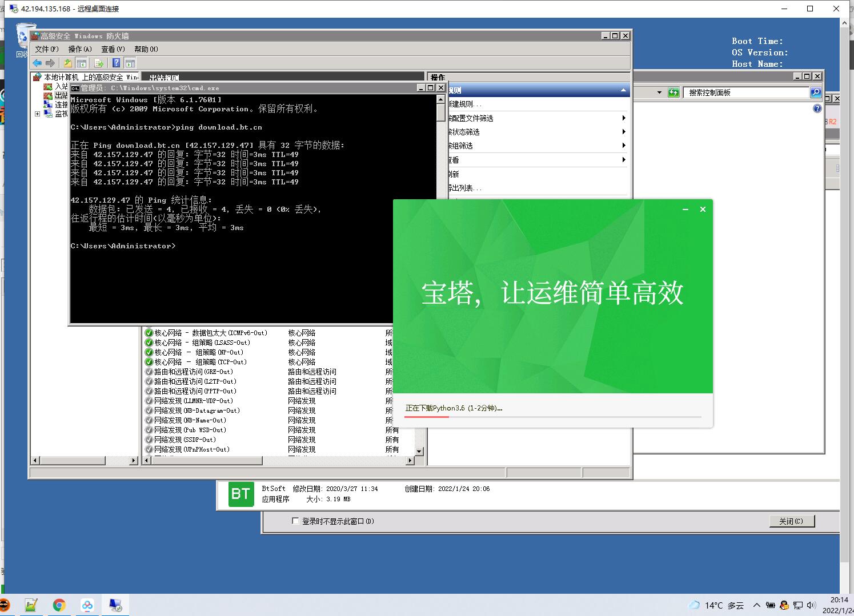Click 新建规则 in the actions pane

coord(465,104)
